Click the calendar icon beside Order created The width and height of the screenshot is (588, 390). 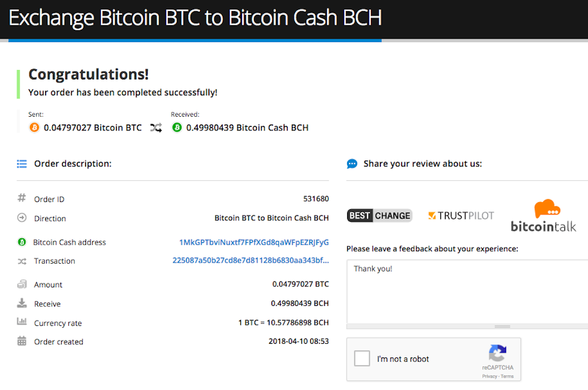(x=22, y=341)
